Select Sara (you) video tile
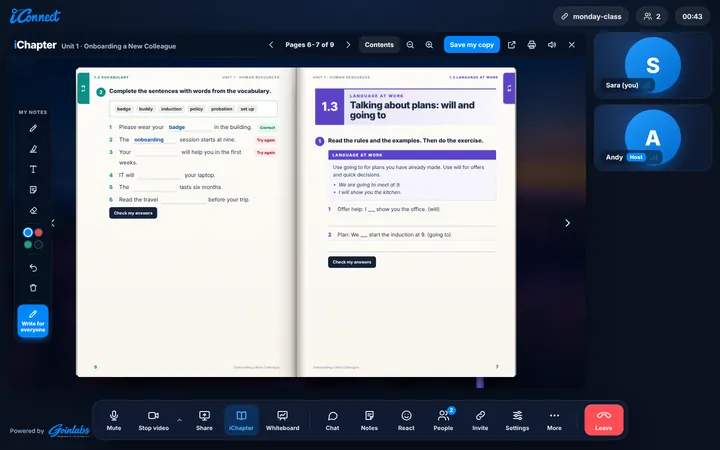 coord(652,65)
